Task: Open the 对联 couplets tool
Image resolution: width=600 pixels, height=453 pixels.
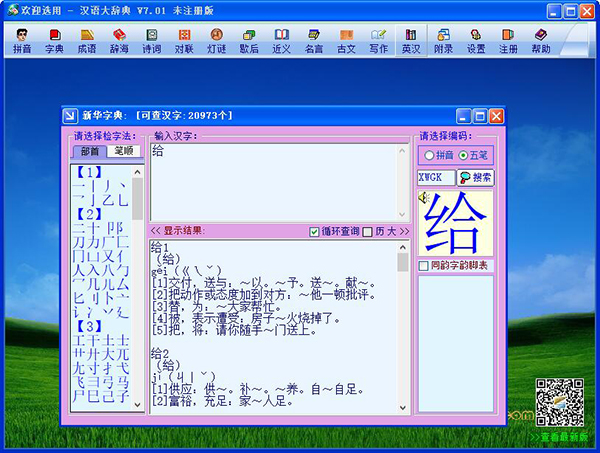Action: [x=184, y=41]
